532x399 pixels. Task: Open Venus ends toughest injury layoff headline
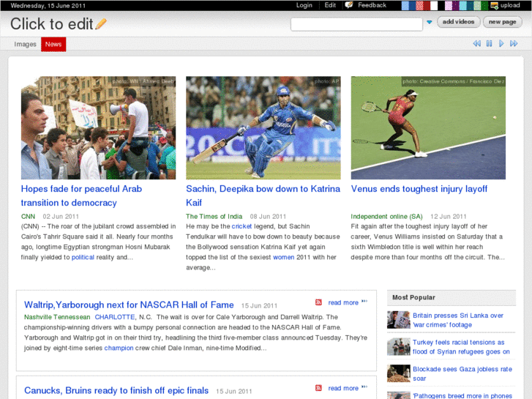pos(419,189)
